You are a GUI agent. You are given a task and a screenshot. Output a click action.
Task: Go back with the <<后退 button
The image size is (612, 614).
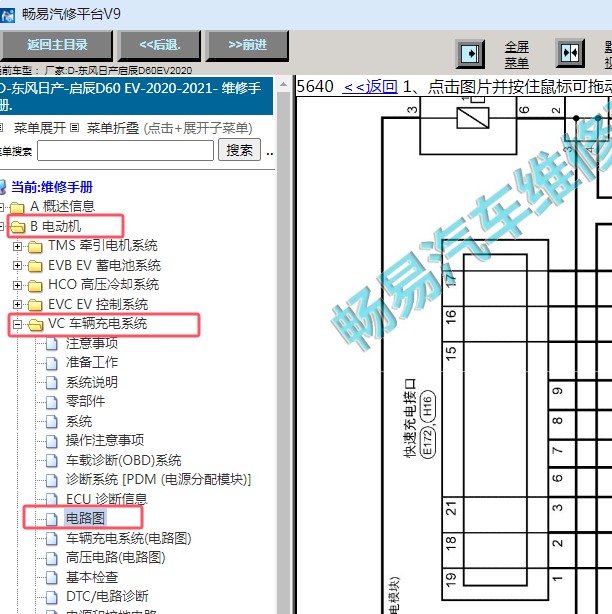click(160, 45)
